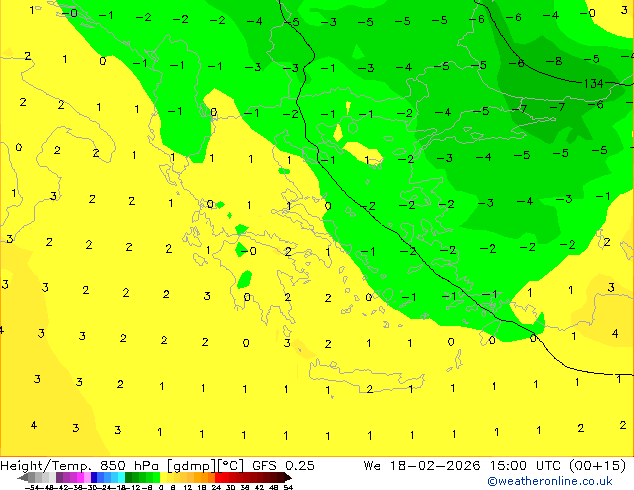This screenshot has width=634, height=490.
Task: Click the '134' height contour label
Action: (594, 84)
